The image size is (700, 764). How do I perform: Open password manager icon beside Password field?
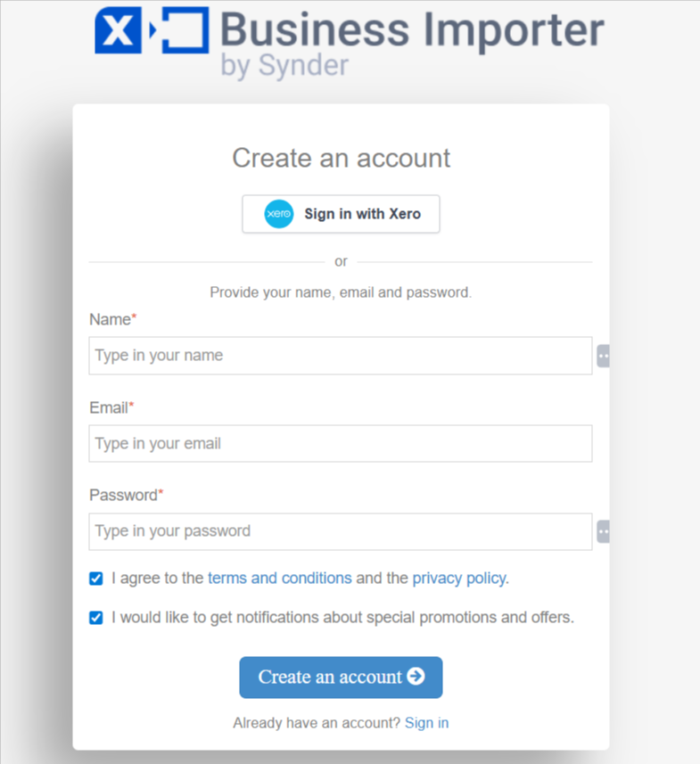[x=604, y=531]
